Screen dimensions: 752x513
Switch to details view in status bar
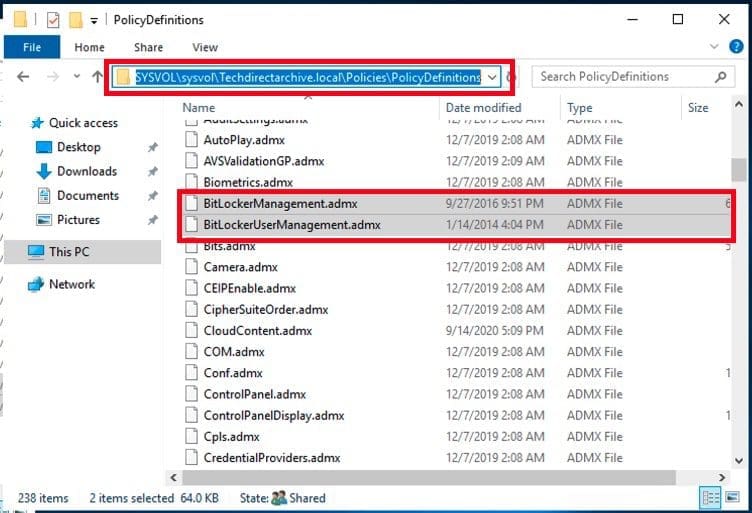(711, 497)
